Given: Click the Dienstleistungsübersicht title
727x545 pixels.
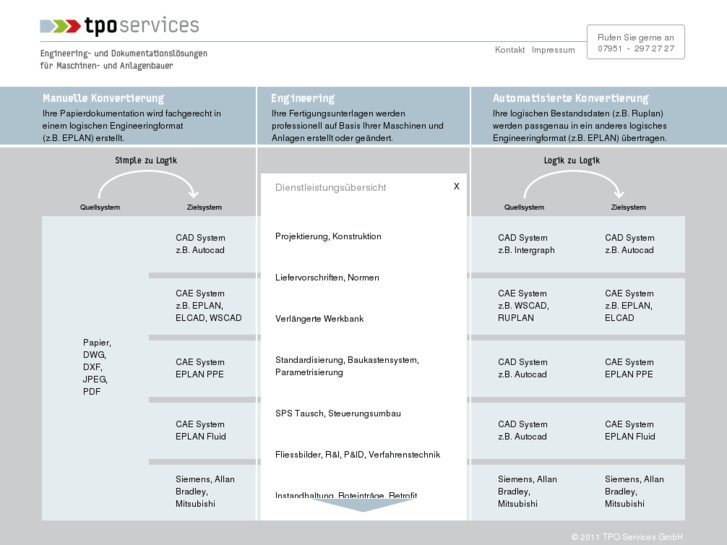Looking at the screenshot, I should [x=330, y=187].
